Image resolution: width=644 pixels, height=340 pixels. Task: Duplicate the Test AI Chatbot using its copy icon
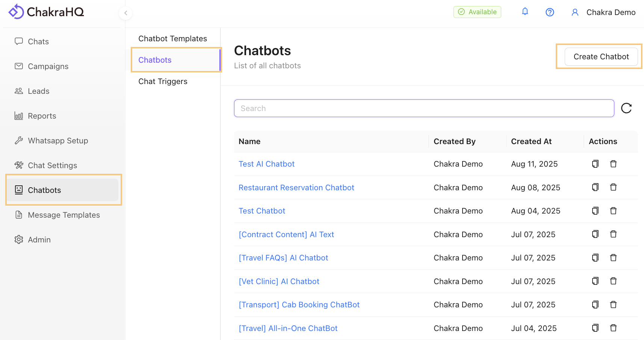tap(595, 164)
